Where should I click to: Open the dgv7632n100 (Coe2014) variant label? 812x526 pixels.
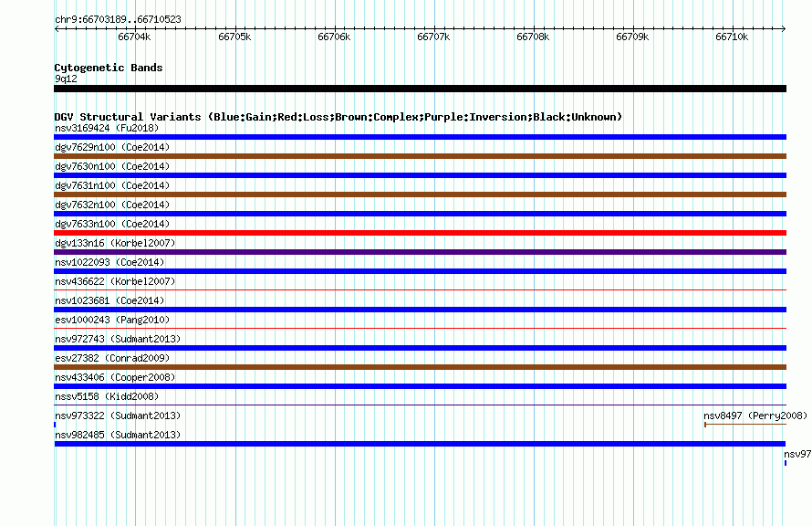[112, 205]
